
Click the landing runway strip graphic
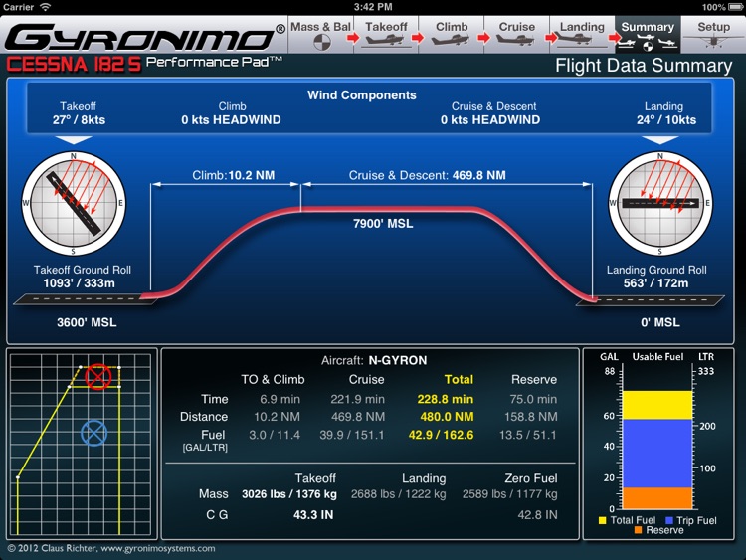[x=651, y=300]
